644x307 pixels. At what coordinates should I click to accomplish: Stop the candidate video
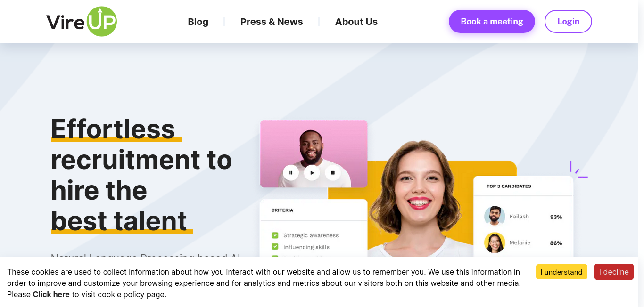(x=332, y=173)
